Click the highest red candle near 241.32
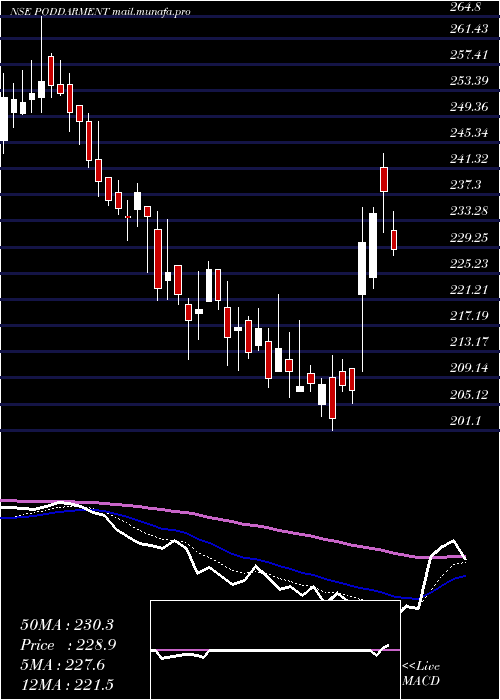Image resolution: width=500 pixels, height=700 pixels. click(384, 179)
